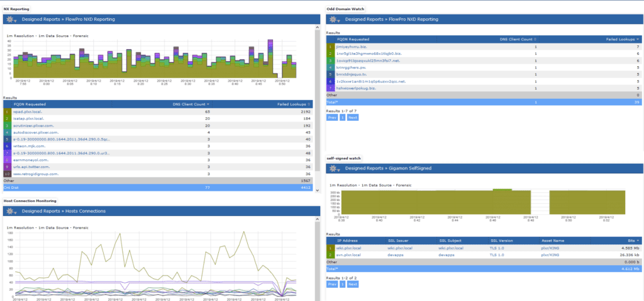Click 'Designed Reports » Gigamon SelfSigned' title
644x301 pixels.
[x=388, y=168]
